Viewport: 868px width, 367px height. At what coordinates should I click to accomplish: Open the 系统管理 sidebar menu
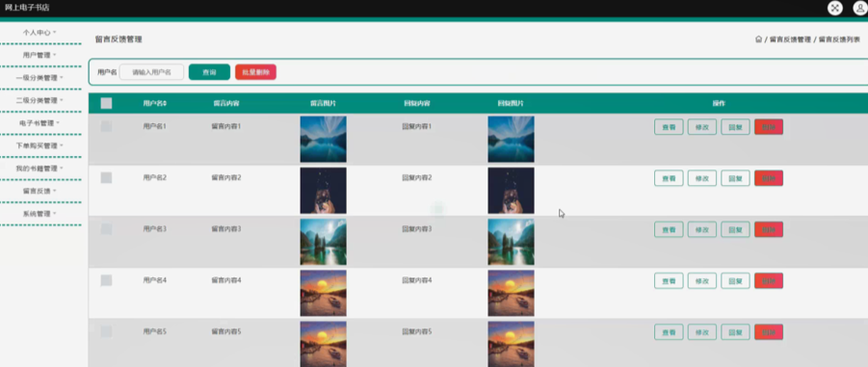point(39,214)
